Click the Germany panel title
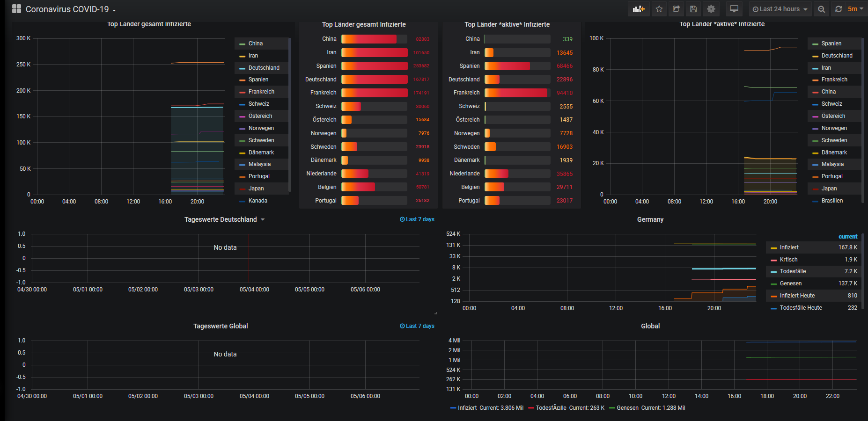 coord(650,219)
